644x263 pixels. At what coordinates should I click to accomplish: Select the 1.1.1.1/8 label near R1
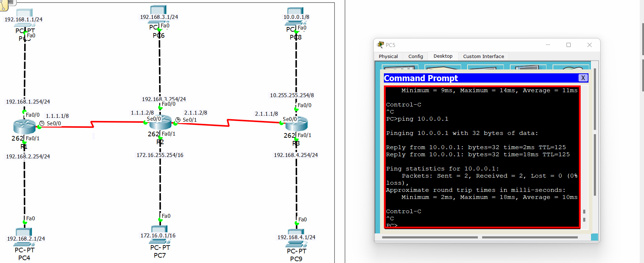coord(57,116)
